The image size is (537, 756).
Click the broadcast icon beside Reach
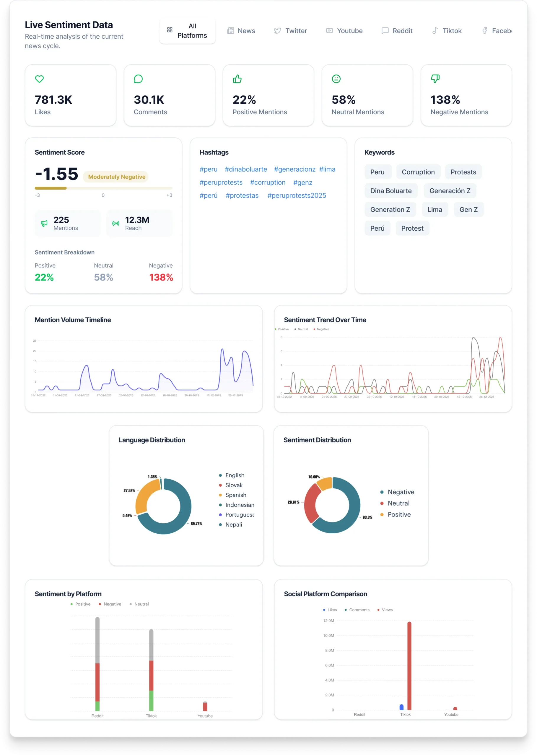pos(115,224)
